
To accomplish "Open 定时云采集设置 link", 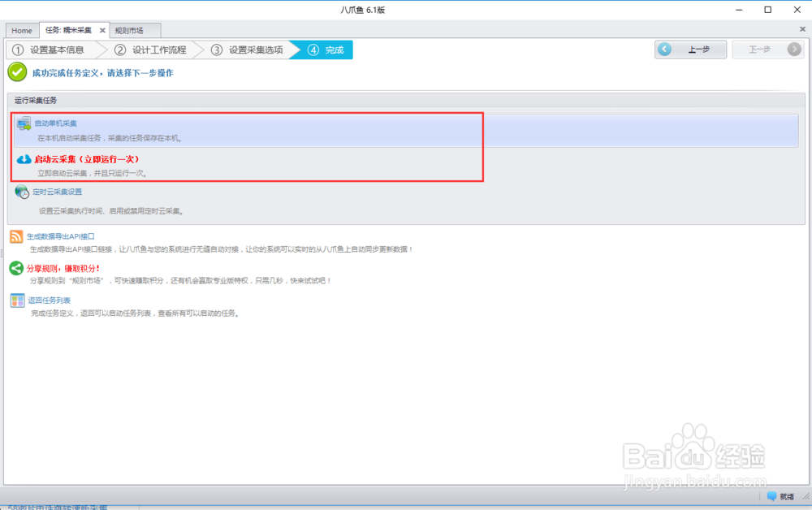I will tap(58, 192).
